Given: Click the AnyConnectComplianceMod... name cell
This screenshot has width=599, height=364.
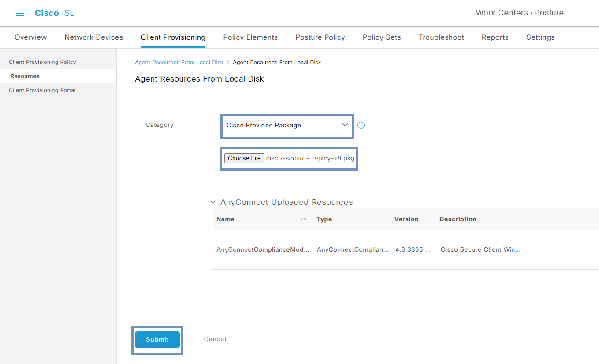Looking at the screenshot, I should [x=263, y=249].
